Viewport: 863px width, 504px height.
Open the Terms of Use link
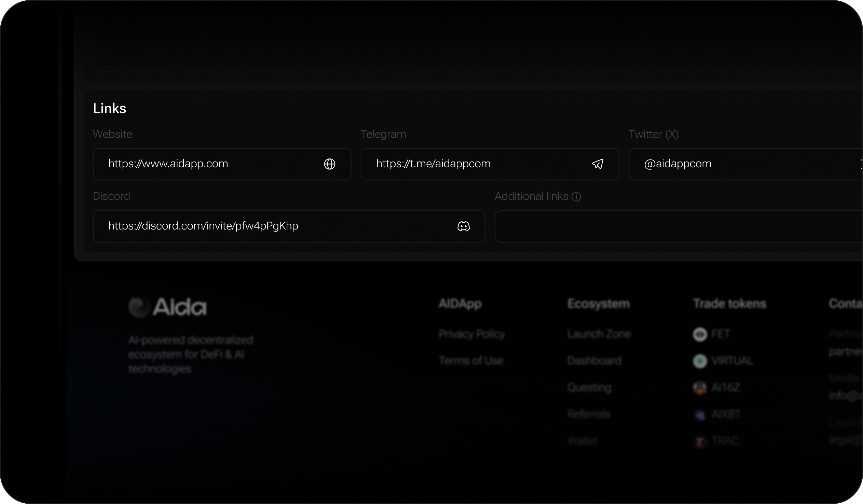click(x=471, y=361)
